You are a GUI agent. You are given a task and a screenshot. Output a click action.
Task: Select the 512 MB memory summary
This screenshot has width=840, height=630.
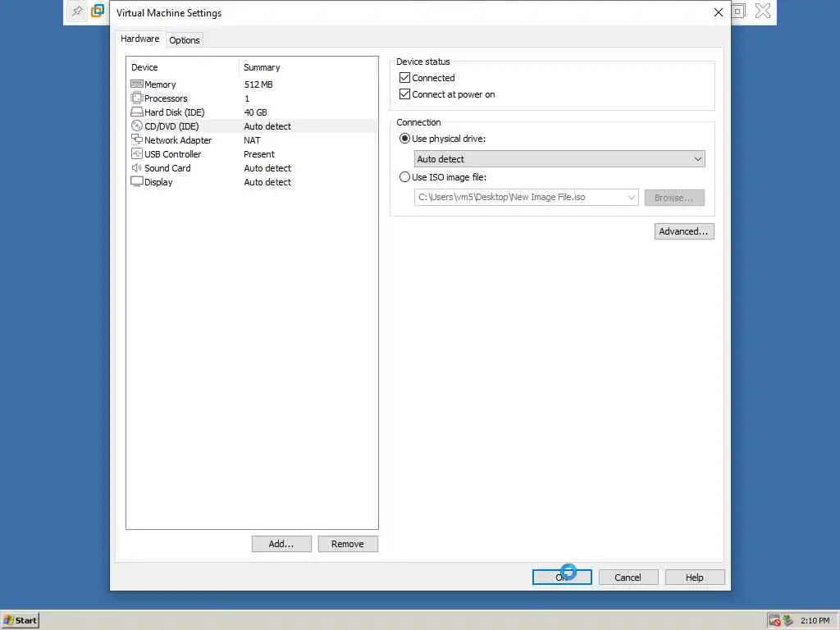[x=258, y=84]
